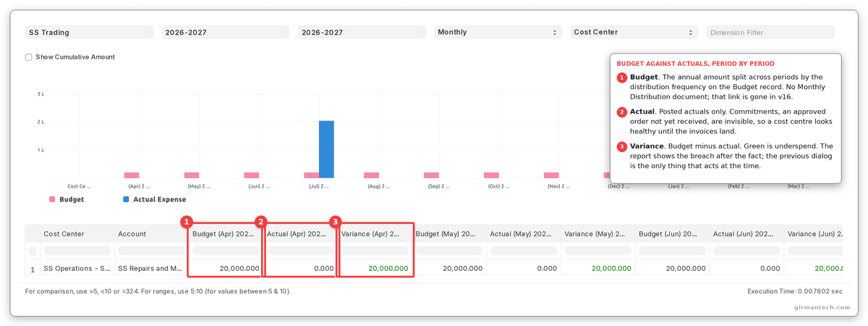Click the SS Trading company field
Screen dimensions: 868x326
(x=89, y=32)
